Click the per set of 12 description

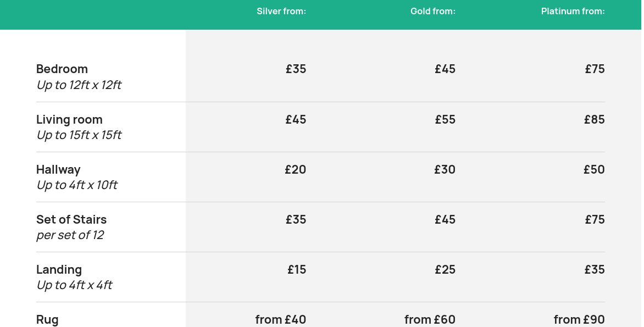70,235
